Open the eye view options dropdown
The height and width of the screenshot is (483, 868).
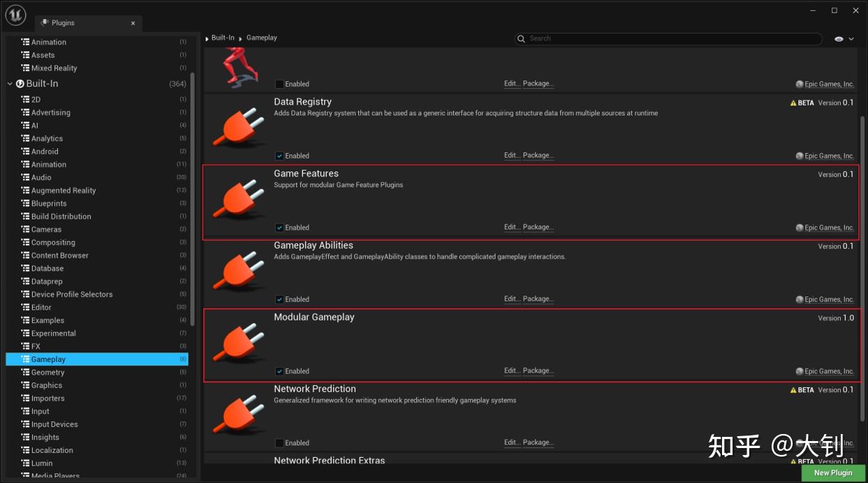tap(844, 39)
